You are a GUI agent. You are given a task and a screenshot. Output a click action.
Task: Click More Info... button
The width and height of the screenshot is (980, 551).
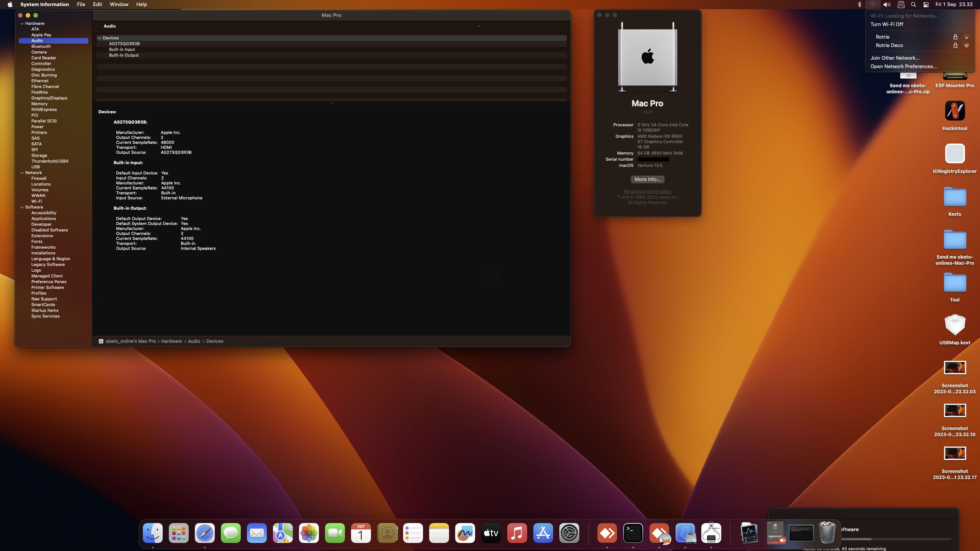(x=647, y=179)
